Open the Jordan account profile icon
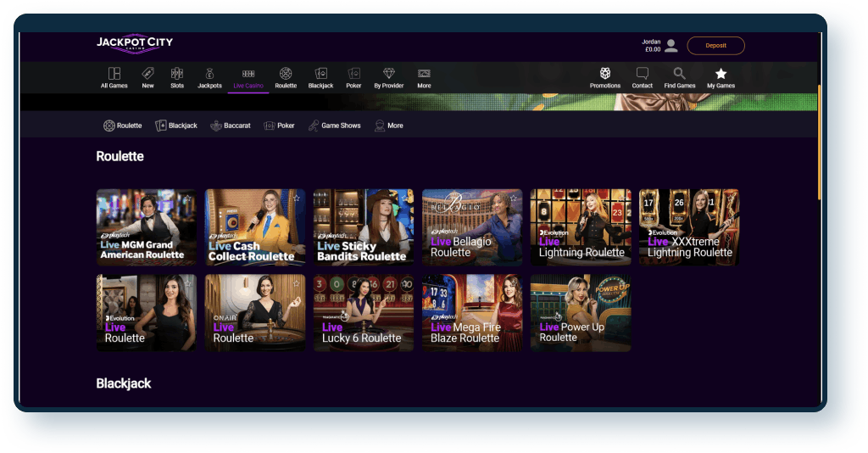 click(671, 46)
